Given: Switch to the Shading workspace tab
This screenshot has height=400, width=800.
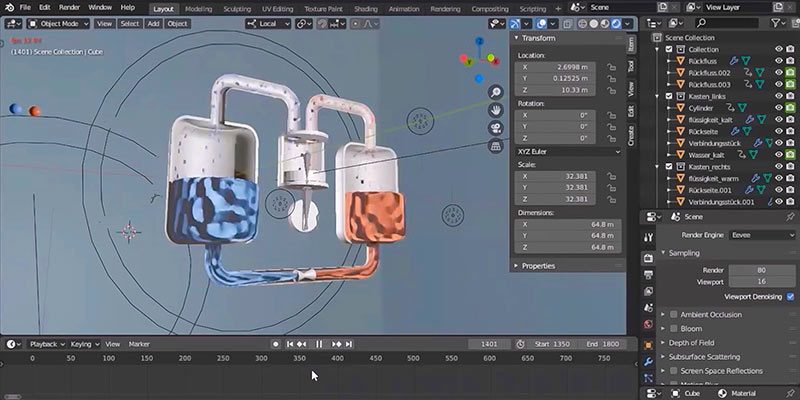Looking at the screenshot, I should point(366,9).
